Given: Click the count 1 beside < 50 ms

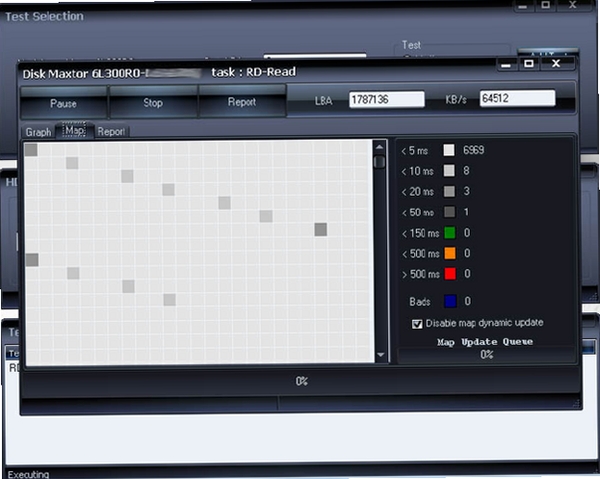Looking at the screenshot, I should click(466, 212).
